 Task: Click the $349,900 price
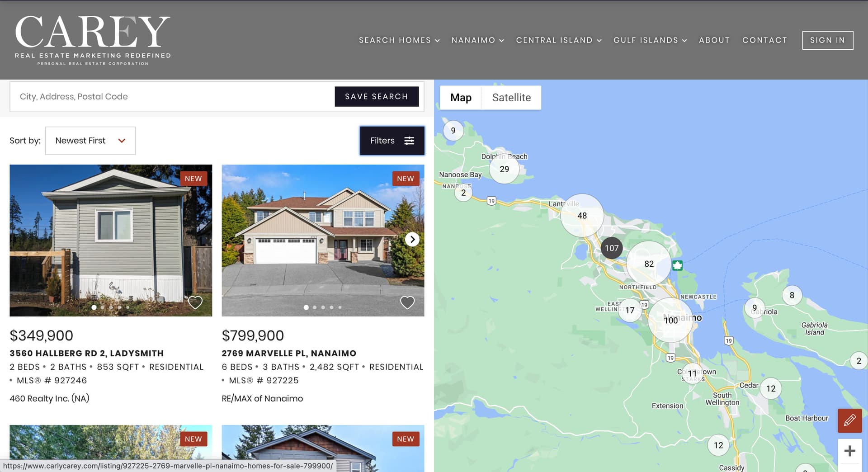41,335
